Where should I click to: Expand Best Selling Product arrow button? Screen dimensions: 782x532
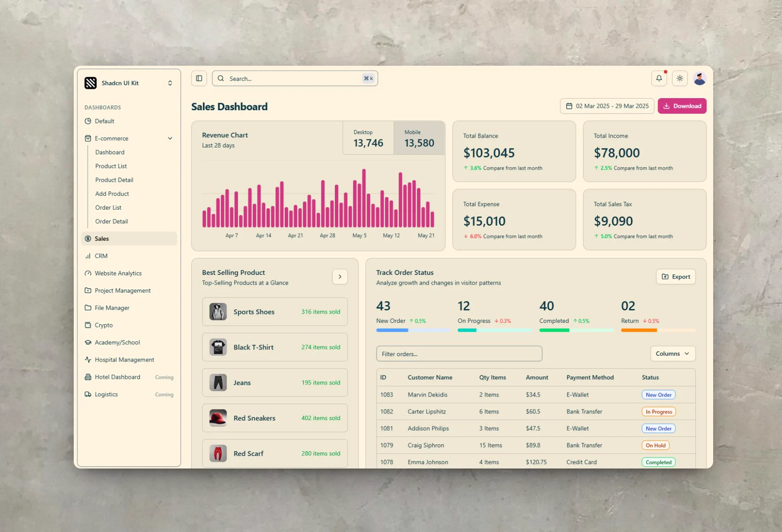pyautogui.click(x=340, y=277)
